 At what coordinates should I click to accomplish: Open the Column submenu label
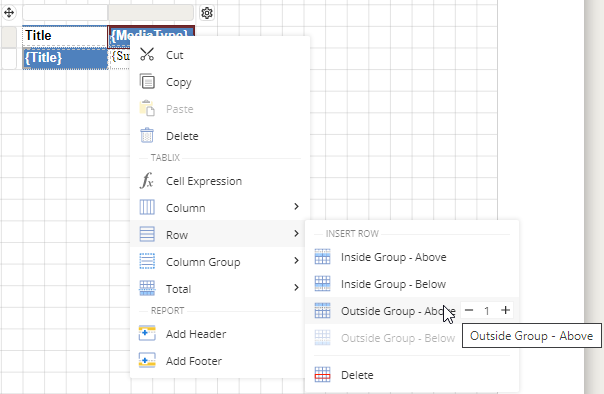click(x=186, y=208)
